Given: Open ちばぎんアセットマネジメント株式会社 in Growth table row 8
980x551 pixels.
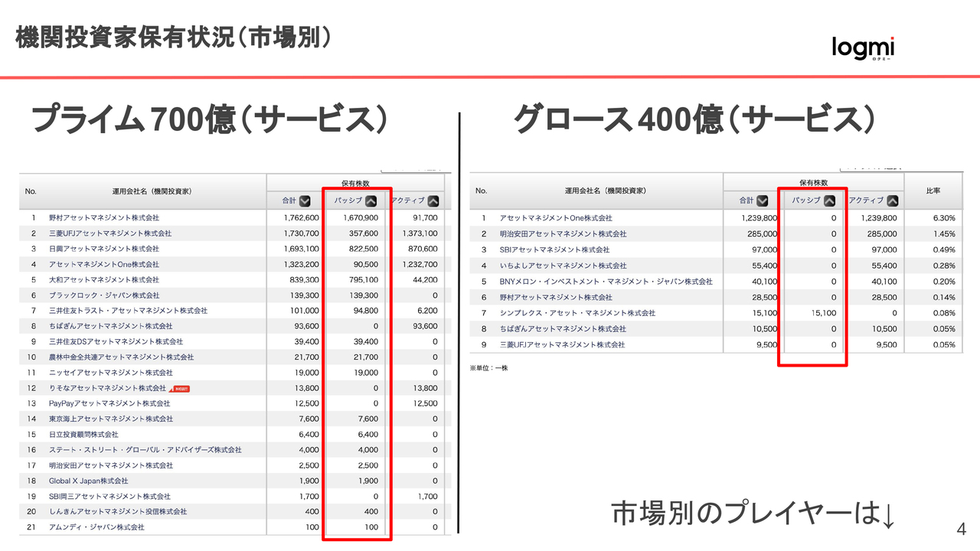Looking at the screenshot, I should click(563, 329).
